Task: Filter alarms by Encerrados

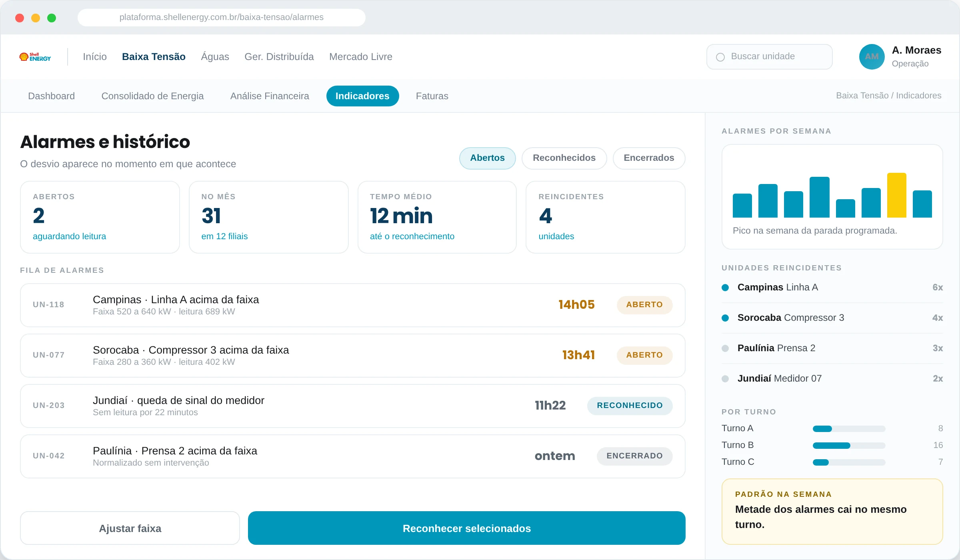Action: [x=649, y=158]
